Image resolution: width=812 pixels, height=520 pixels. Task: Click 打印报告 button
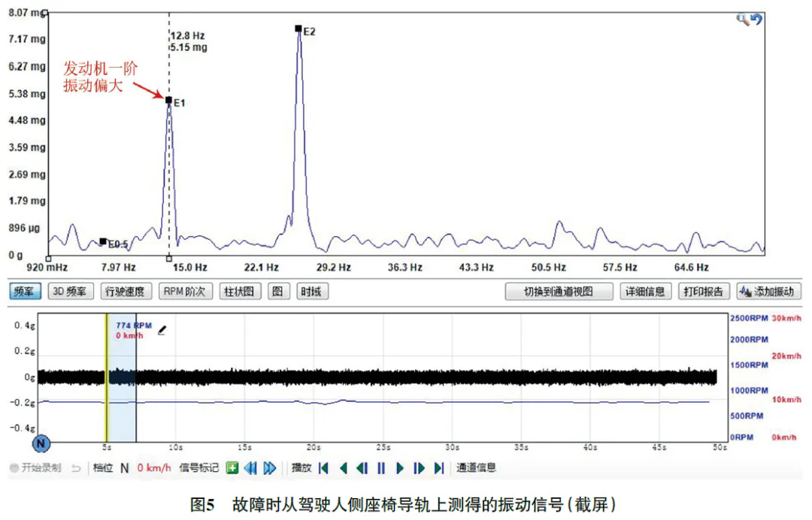703,292
